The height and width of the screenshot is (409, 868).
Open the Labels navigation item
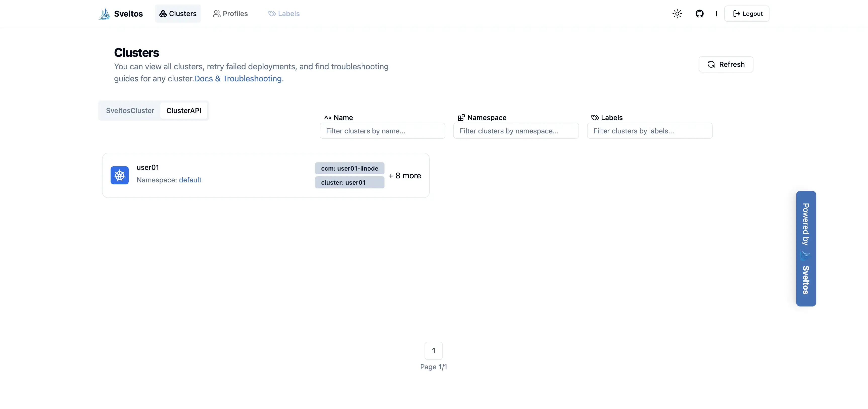(284, 14)
